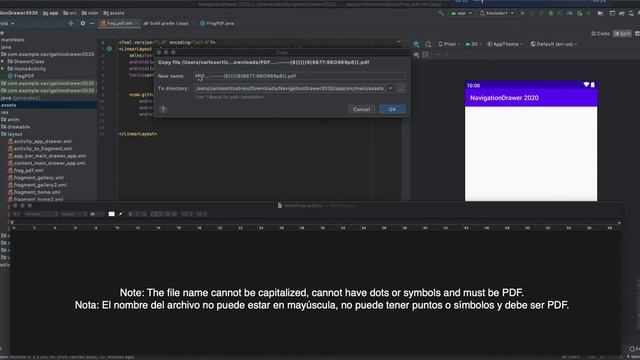Click the gutter icon beside LinearLayout line
This screenshot has height=360, width=640.
[x=109, y=49]
